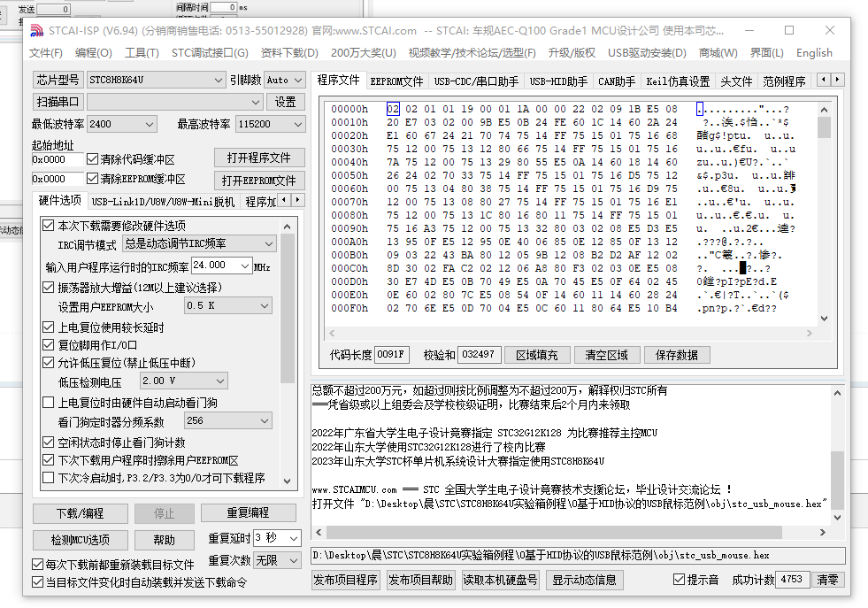Viewport: 868px width, 608px height.
Task: Open 资料下载(D) menu
Action: [x=289, y=52]
